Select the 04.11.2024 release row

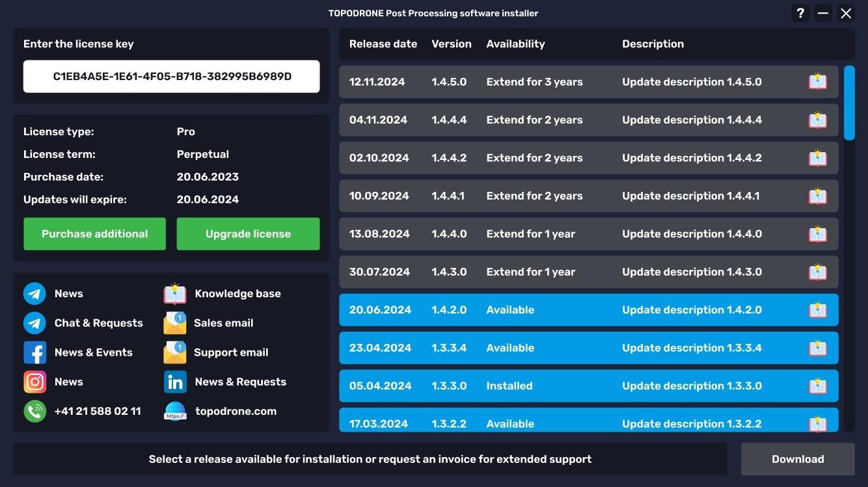click(589, 120)
